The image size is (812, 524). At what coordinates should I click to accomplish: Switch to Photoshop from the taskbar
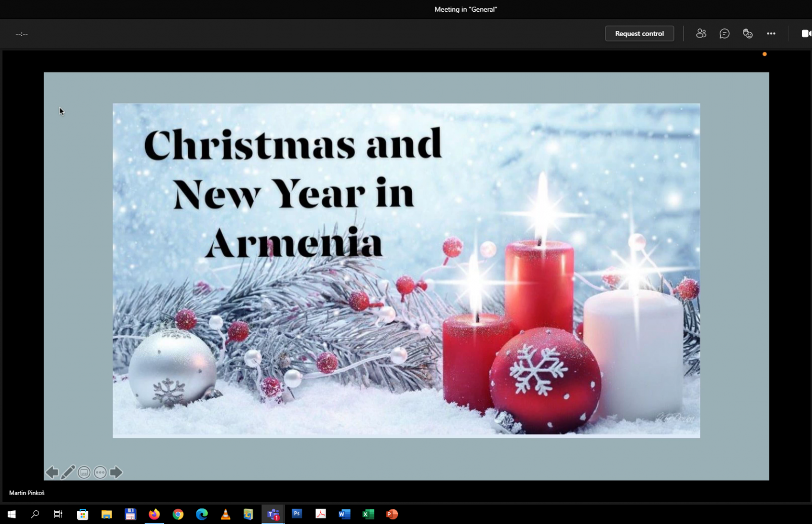tap(297, 514)
